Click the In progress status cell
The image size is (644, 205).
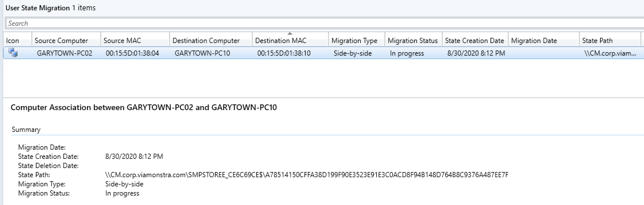[407, 53]
